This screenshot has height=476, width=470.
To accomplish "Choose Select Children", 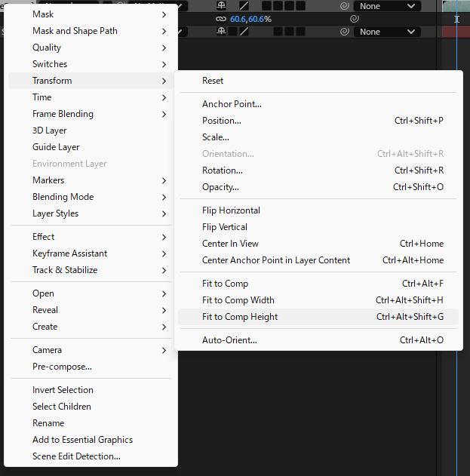I will pyautogui.click(x=91, y=407).
